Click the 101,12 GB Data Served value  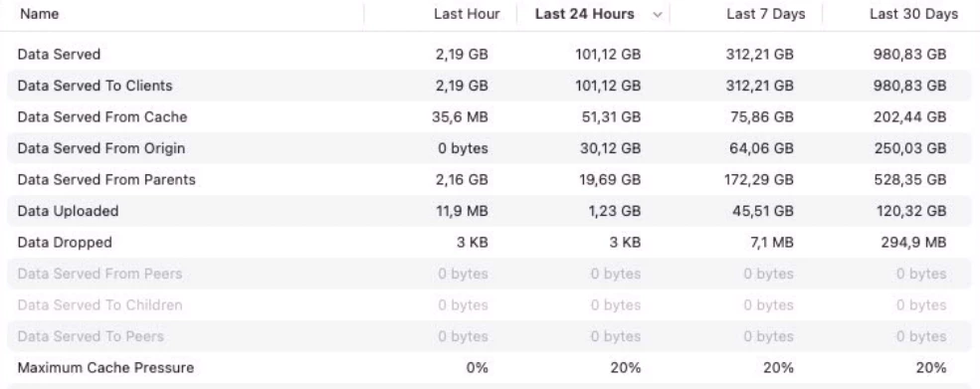(608, 55)
